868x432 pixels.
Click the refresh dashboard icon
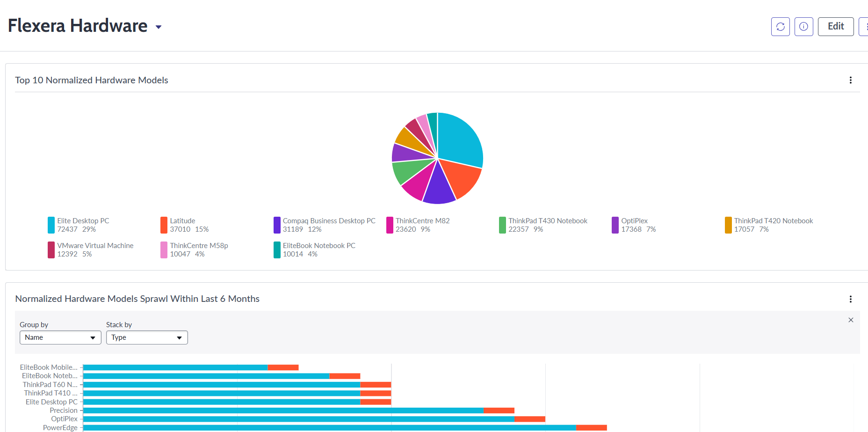pos(780,27)
